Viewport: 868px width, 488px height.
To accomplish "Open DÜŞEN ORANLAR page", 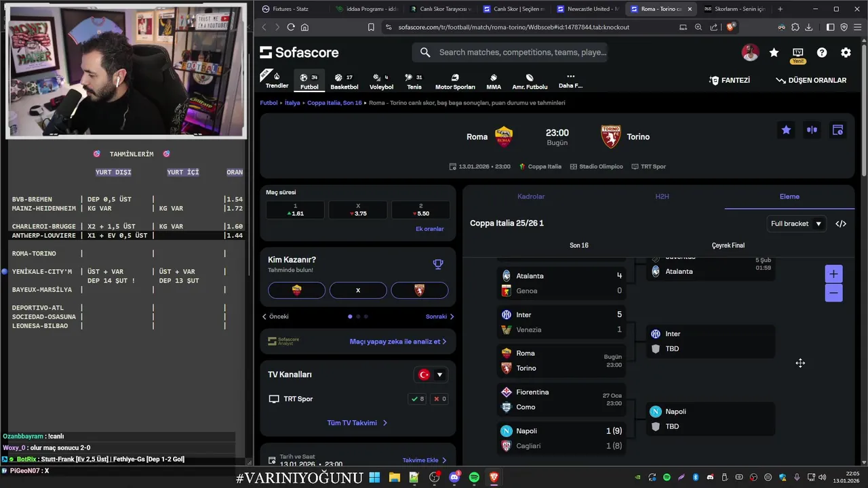I will click(811, 80).
